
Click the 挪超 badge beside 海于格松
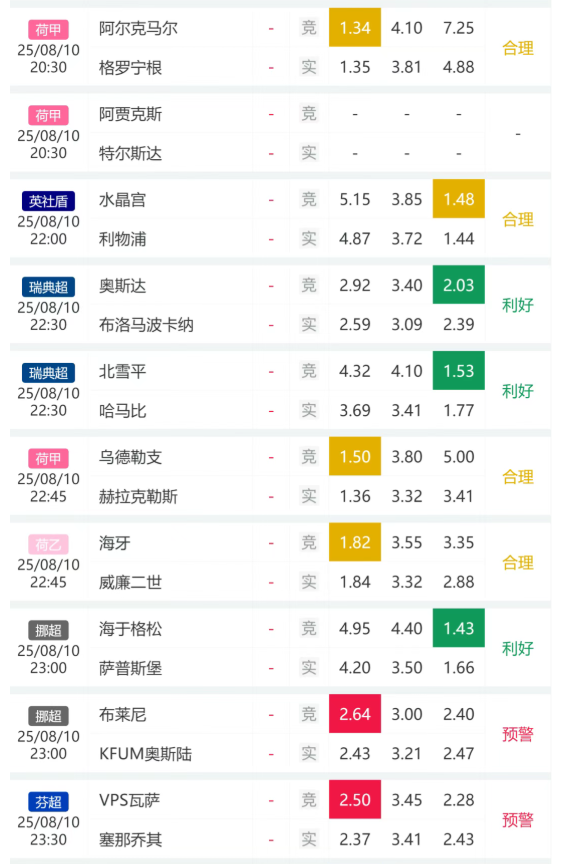coord(48,630)
